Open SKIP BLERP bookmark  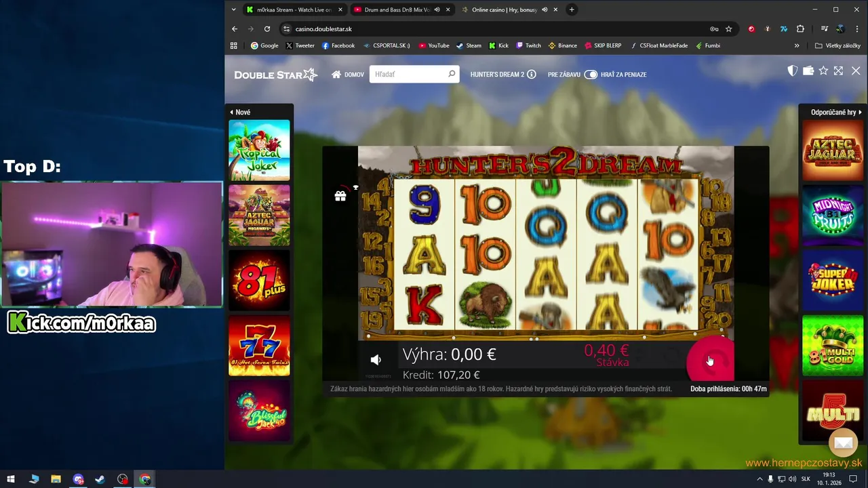tap(603, 45)
